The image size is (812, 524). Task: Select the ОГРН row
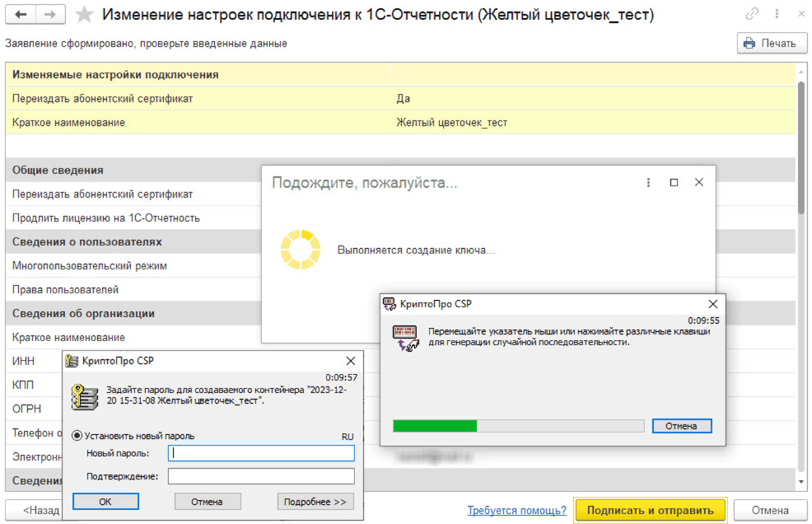click(35, 409)
